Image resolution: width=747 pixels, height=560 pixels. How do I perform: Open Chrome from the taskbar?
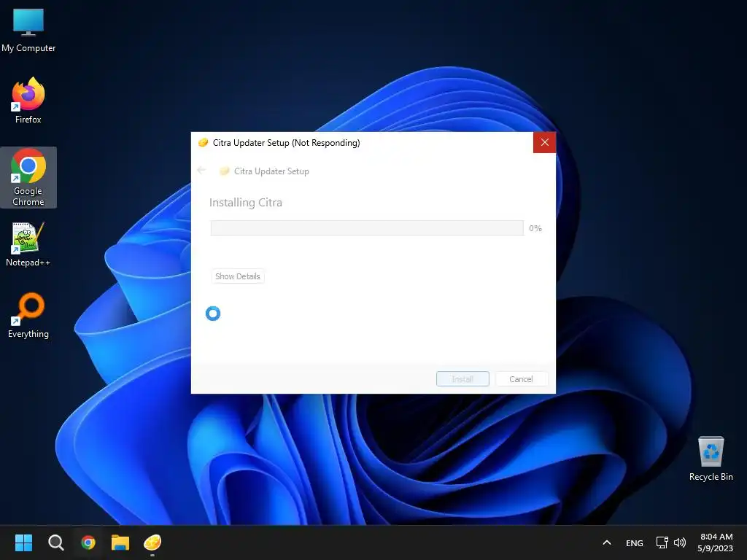coord(88,542)
